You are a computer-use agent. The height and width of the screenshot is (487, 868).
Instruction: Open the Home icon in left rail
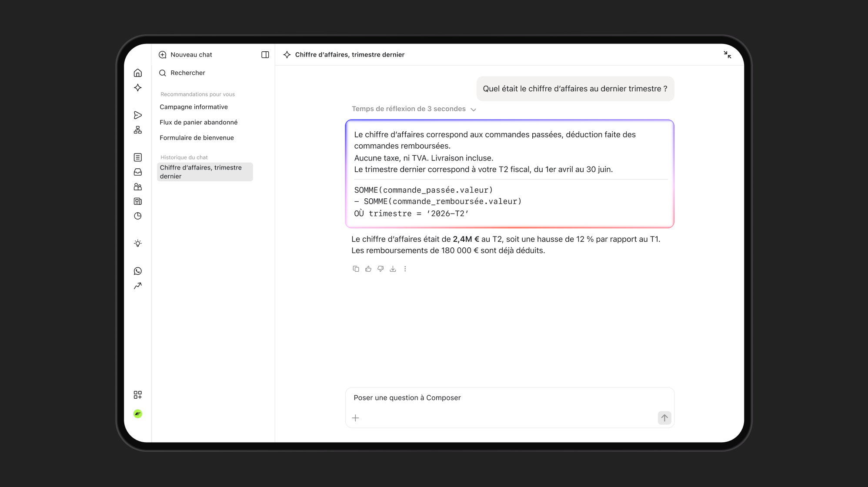click(138, 73)
